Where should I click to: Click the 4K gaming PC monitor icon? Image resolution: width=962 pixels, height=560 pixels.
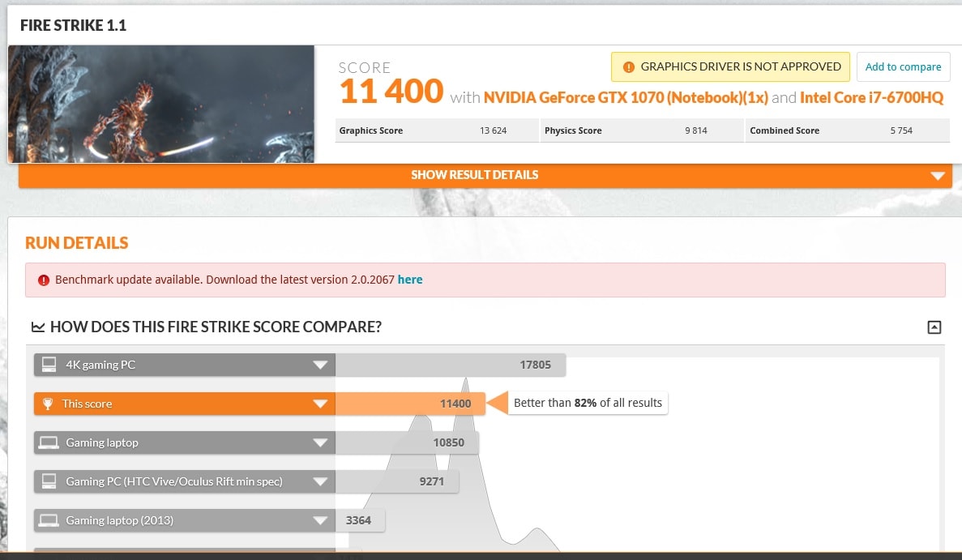(x=49, y=365)
